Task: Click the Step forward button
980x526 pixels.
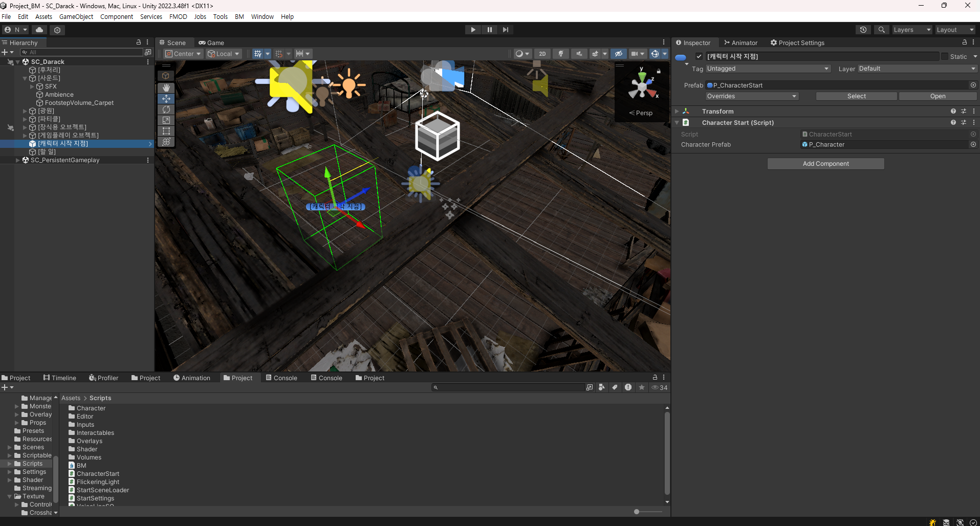Action: pyautogui.click(x=506, y=30)
